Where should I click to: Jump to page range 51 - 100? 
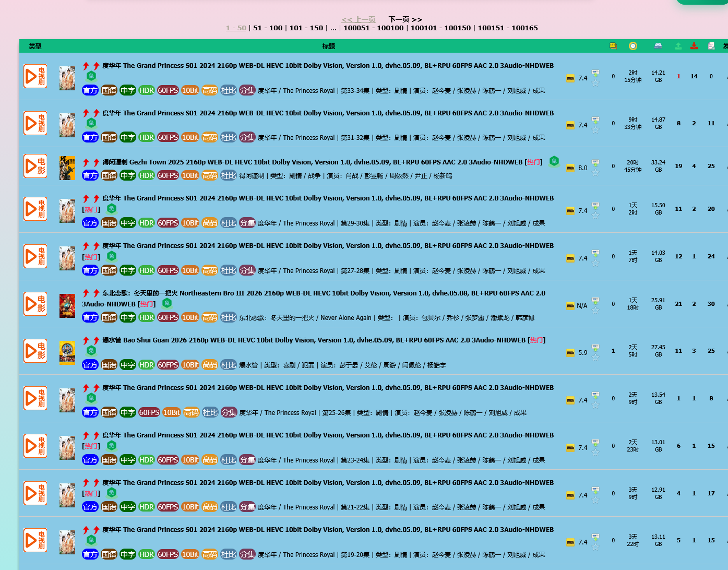pyautogui.click(x=268, y=28)
